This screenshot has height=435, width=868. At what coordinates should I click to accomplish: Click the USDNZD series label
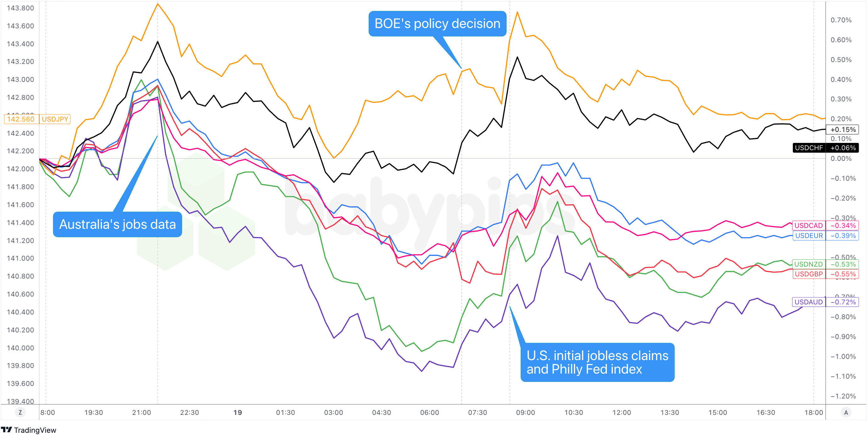tap(809, 264)
